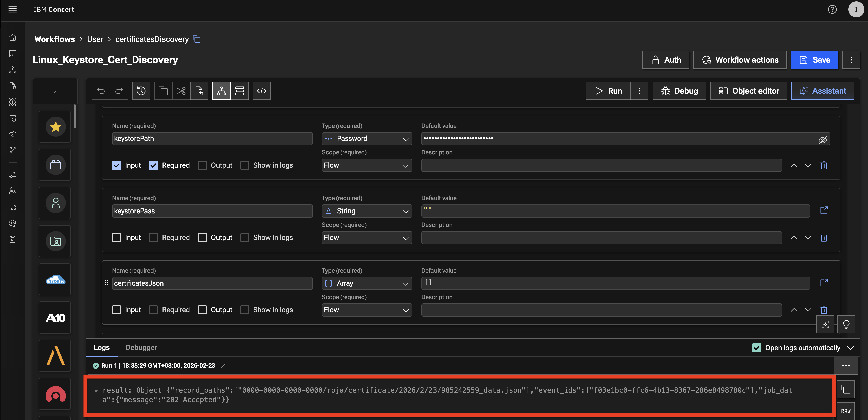Open the Type dropdown showing Array
The height and width of the screenshot is (420, 868).
click(367, 283)
